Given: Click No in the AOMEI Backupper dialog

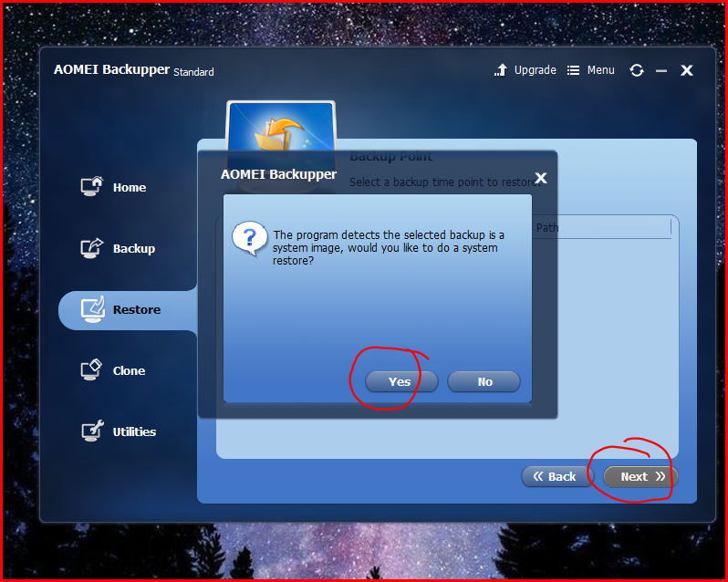Looking at the screenshot, I should pos(484,381).
